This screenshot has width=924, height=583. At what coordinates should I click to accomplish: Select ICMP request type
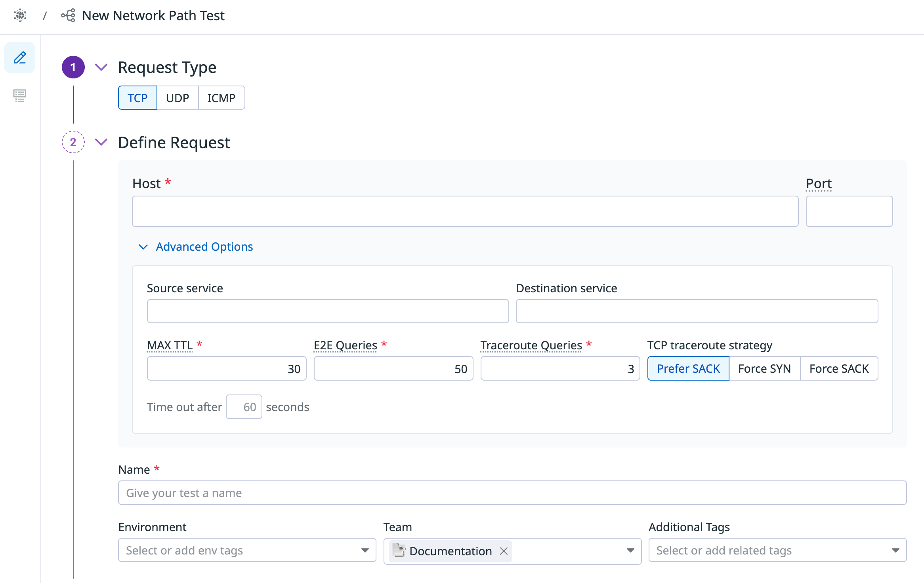click(221, 98)
